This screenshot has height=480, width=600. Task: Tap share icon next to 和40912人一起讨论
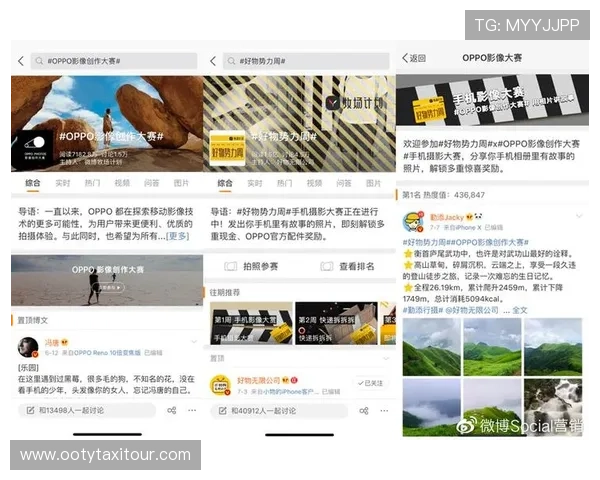click(x=364, y=411)
